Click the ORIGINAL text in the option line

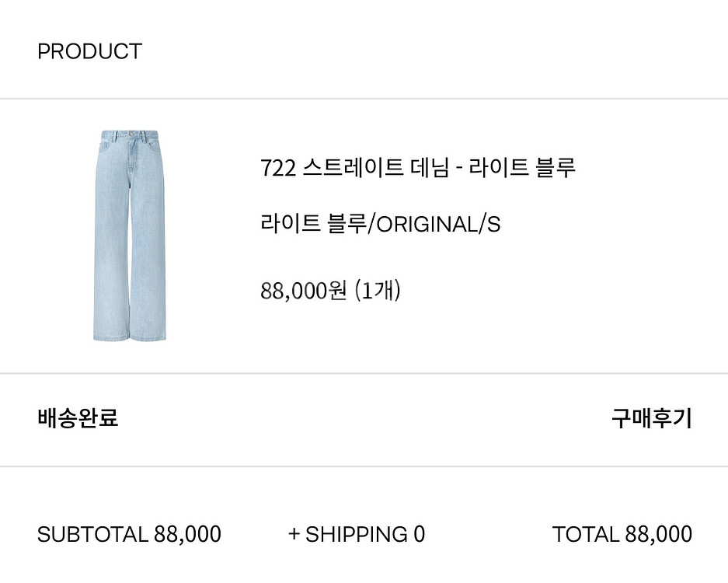pyautogui.click(x=427, y=225)
